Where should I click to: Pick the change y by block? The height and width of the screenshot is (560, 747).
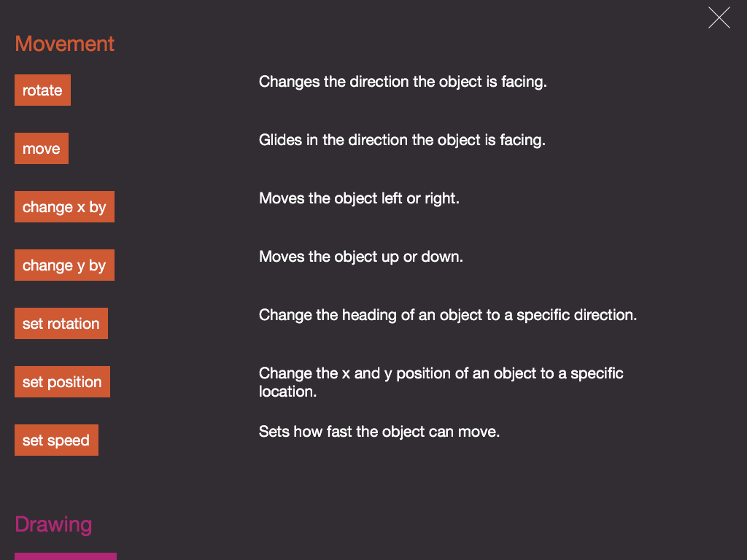coord(64,265)
